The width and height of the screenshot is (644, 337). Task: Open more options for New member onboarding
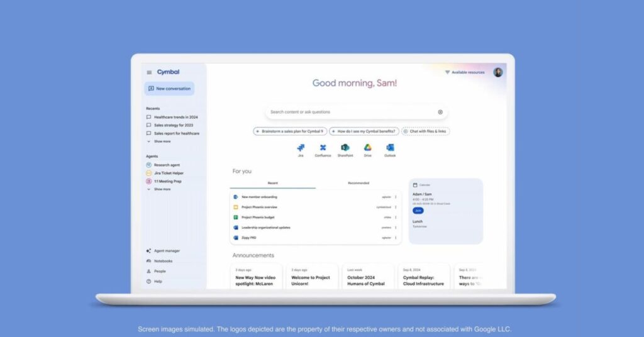(x=396, y=197)
